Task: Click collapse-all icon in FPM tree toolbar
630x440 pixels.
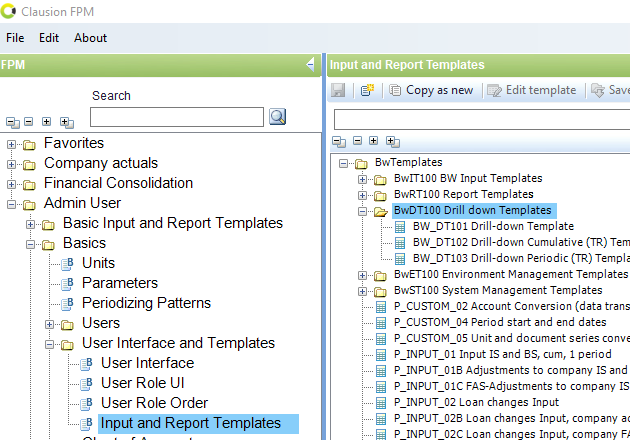Action: coord(12,122)
